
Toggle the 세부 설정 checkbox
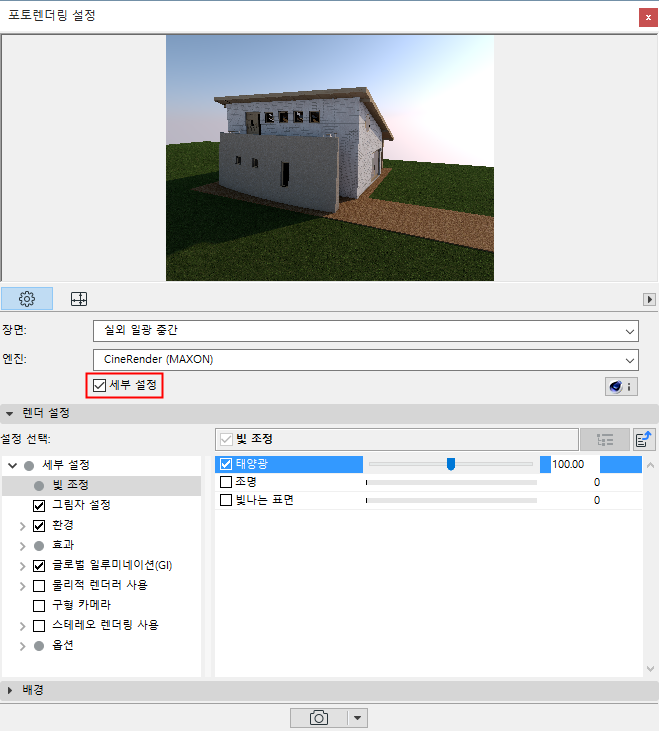[x=99, y=386]
